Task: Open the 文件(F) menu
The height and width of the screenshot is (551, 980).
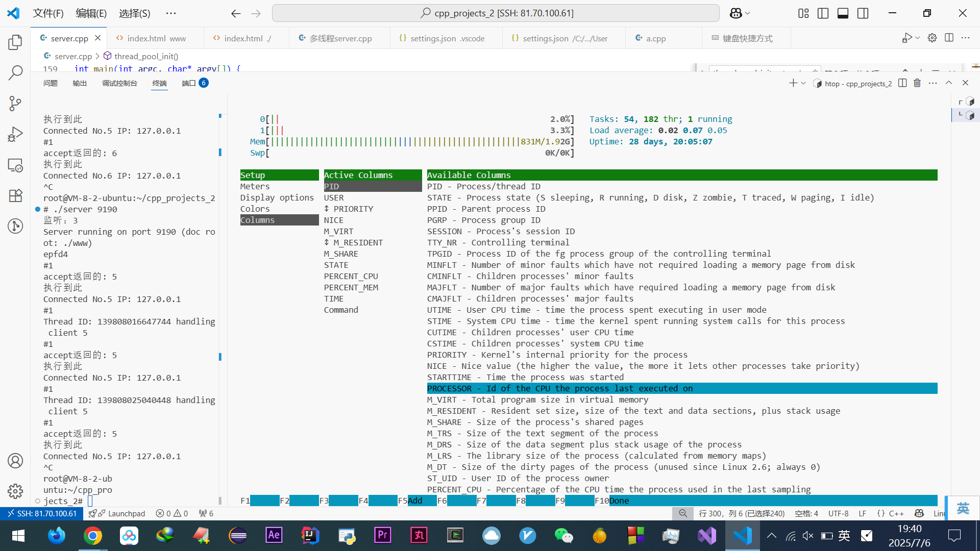Action: 48,13
